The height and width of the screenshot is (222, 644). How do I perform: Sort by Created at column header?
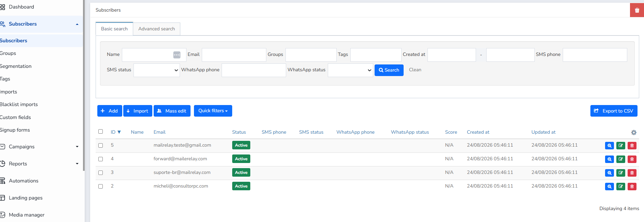[478, 132]
